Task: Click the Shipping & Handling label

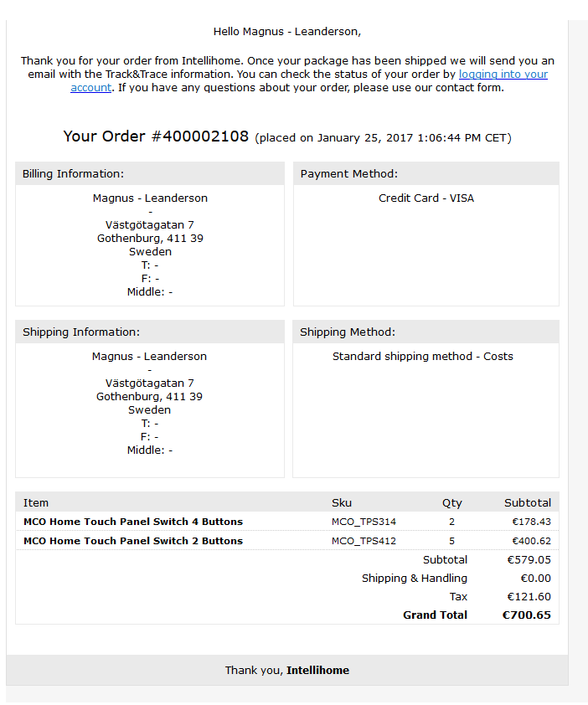Action: click(x=415, y=579)
